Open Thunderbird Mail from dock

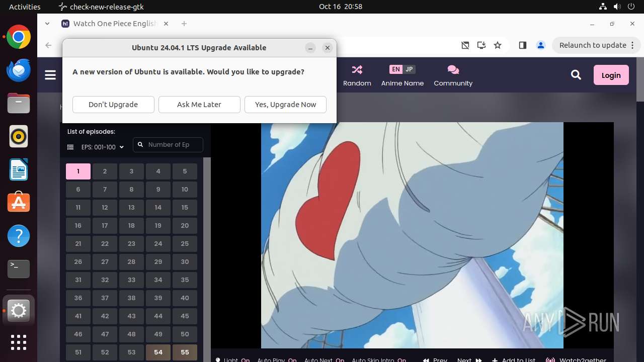point(19,70)
